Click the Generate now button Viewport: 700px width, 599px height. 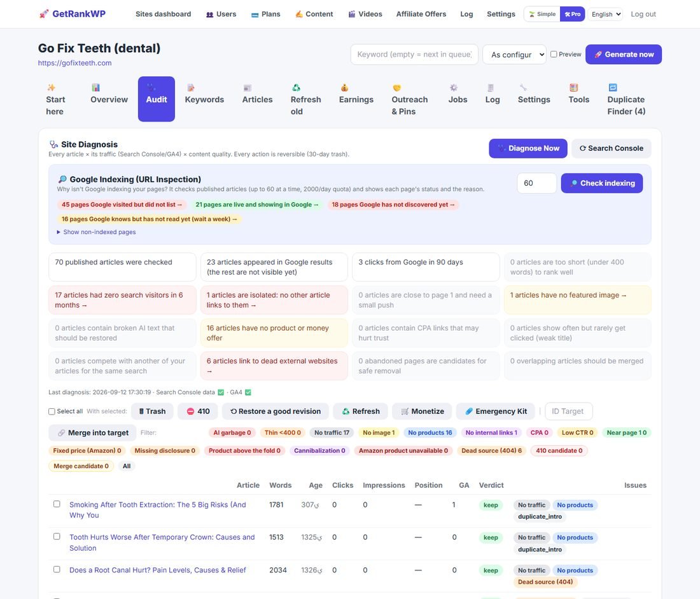click(x=623, y=55)
